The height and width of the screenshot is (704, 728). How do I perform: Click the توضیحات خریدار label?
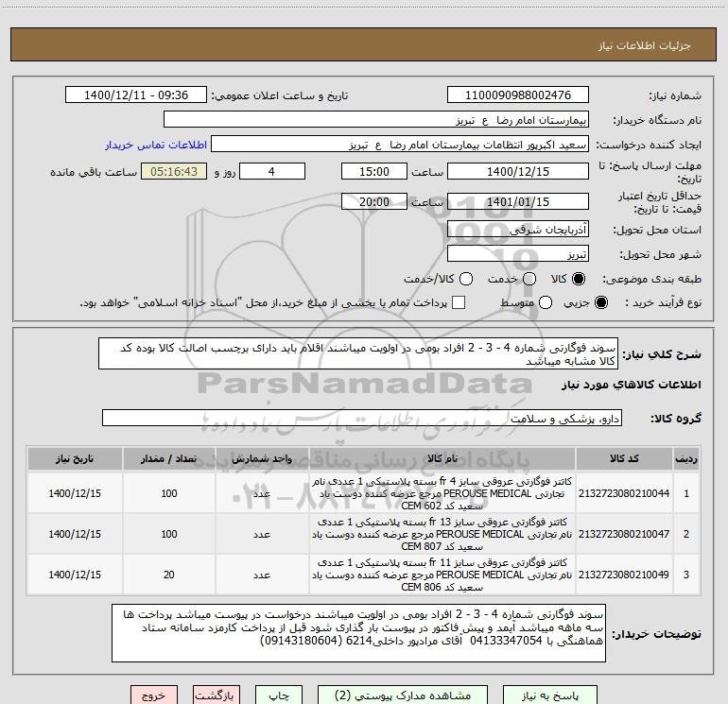[657, 634]
